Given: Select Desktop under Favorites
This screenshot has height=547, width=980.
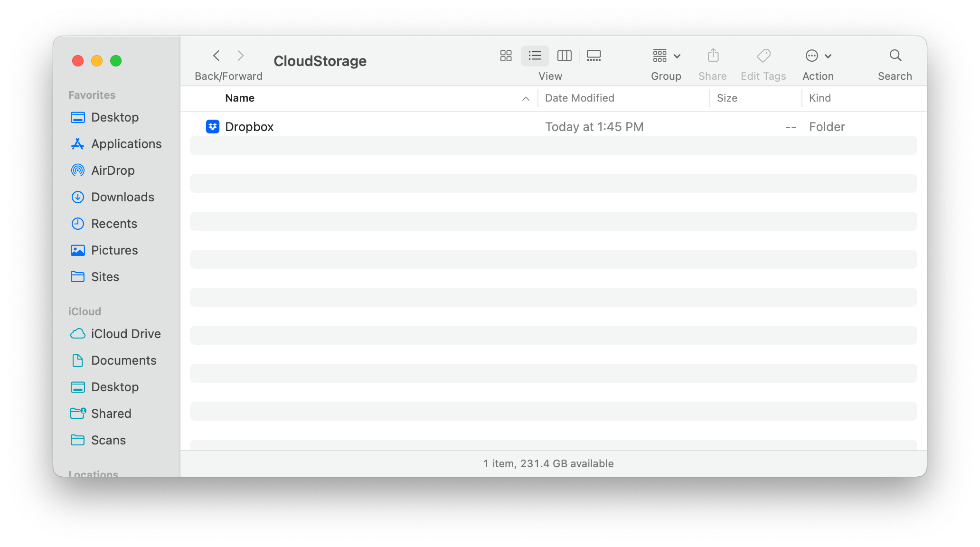Looking at the screenshot, I should pyautogui.click(x=114, y=116).
